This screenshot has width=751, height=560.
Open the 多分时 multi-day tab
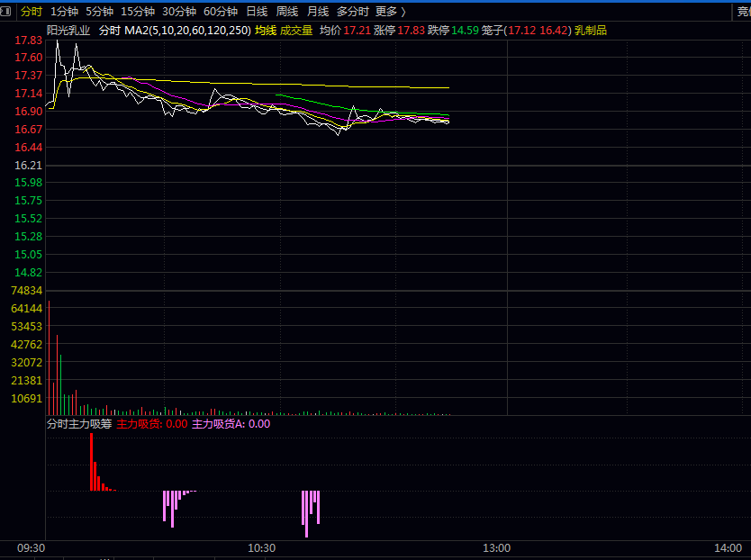pos(352,12)
